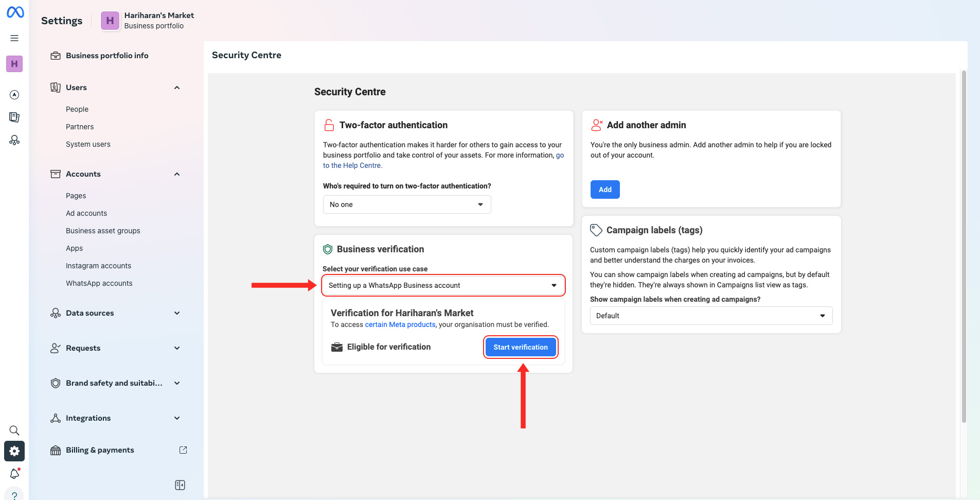Click the search magnifier icon
Viewport: 980px width, 500px height.
click(14, 430)
